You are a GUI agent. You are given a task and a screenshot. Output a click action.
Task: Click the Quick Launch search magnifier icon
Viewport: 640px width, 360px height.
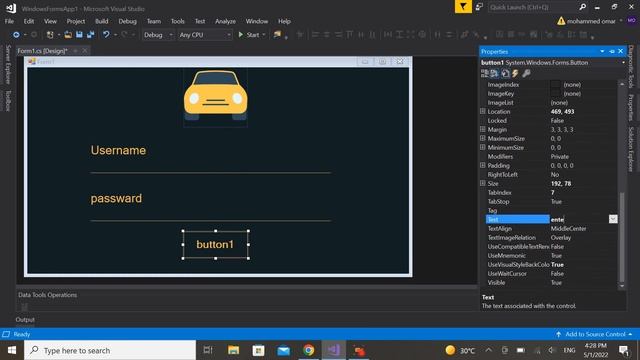[x=582, y=7]
